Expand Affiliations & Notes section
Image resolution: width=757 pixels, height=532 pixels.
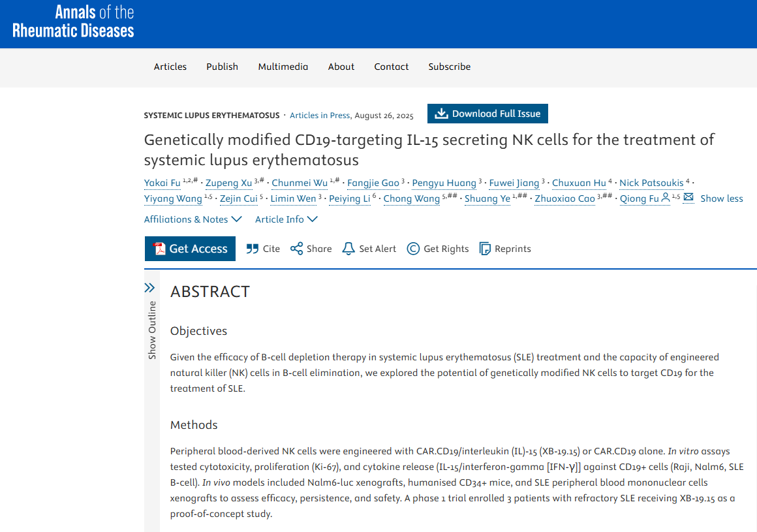(193, 219)
